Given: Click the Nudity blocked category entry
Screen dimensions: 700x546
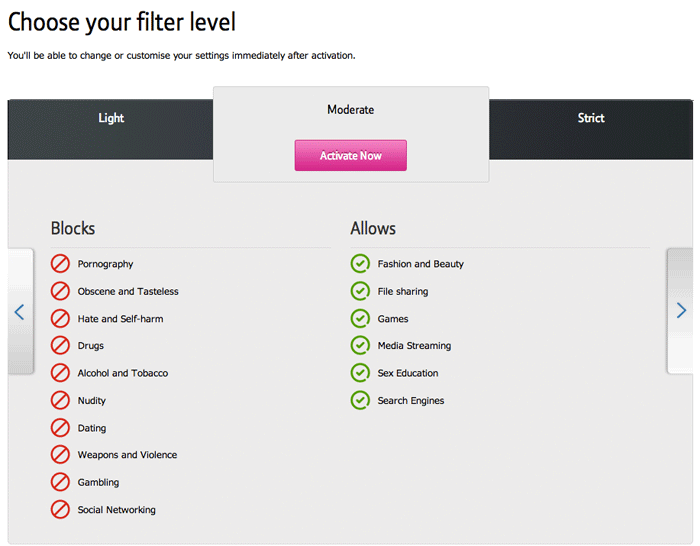Looking at the screenshot, I should pos(92,400).
